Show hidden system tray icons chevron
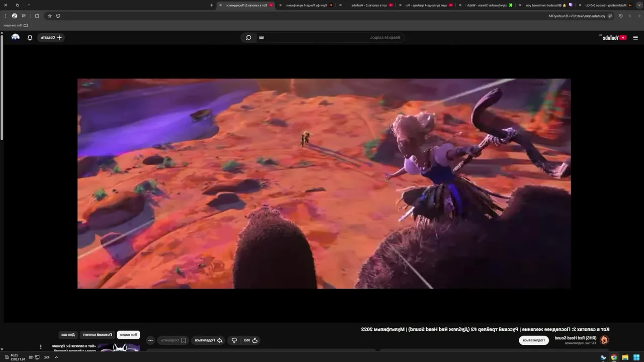This screenshot has width=644, height=362. point(56,357)
